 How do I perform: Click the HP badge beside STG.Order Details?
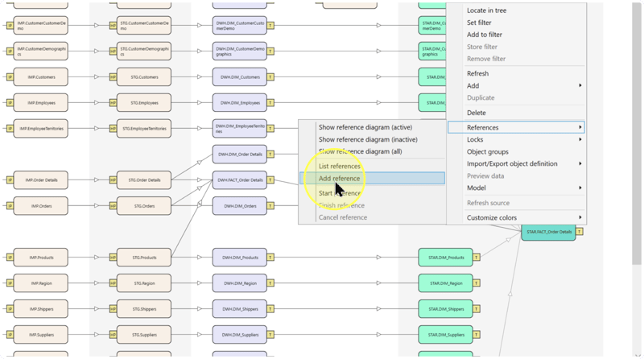pos(113,180)
